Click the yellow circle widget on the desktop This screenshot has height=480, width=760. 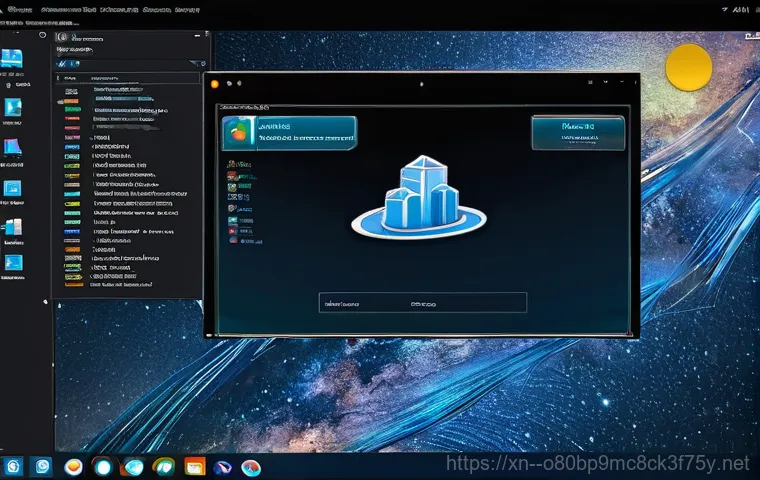point(688,68)
